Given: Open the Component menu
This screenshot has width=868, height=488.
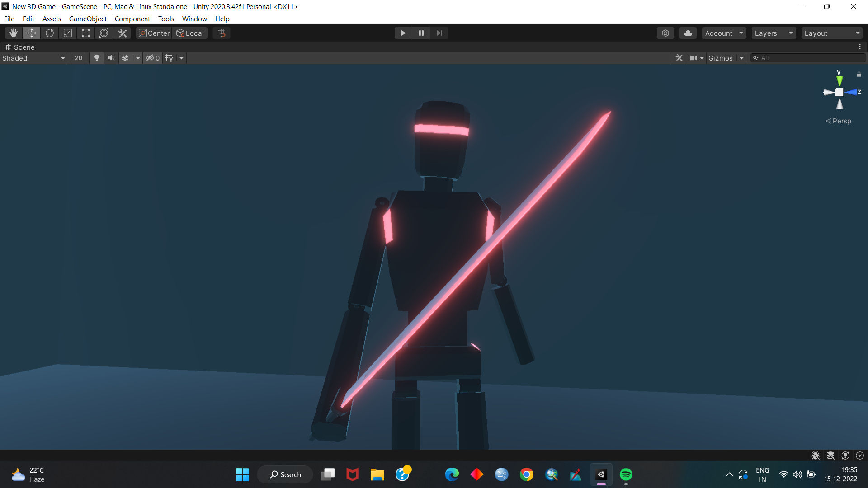Looking at the screenshot, I should (x=132, y=19).
